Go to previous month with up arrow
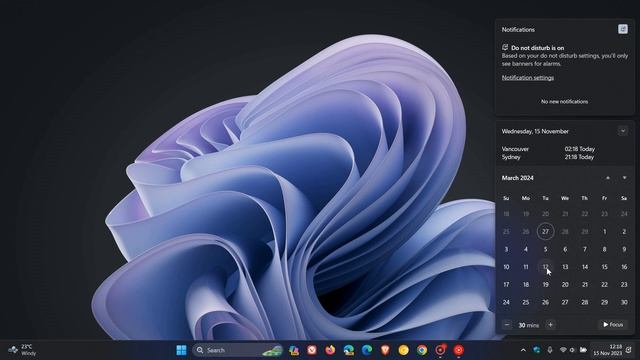This screenshot has width=640, height=360. pos(608,178)
